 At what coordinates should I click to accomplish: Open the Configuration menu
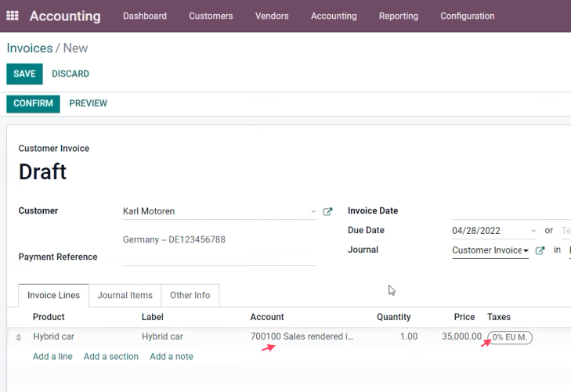[x=467, y=16]
